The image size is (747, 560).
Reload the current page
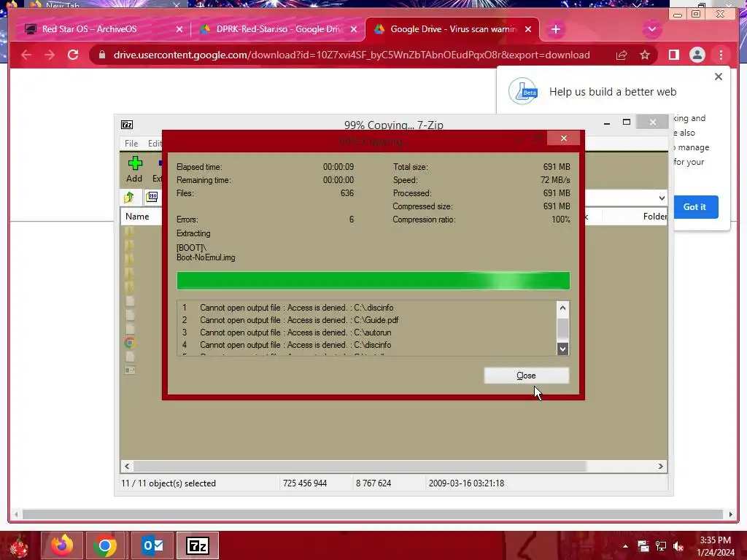(x=73, y=55)
